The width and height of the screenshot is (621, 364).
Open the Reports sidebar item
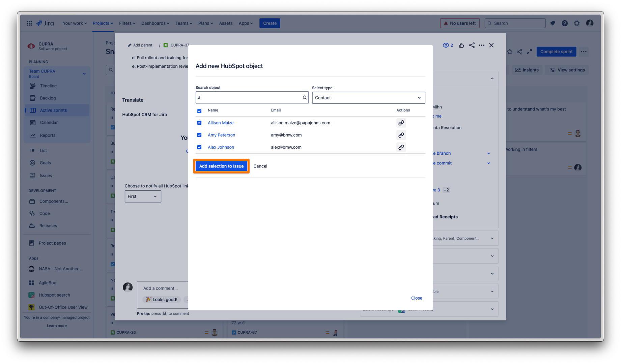click(57, 135)
